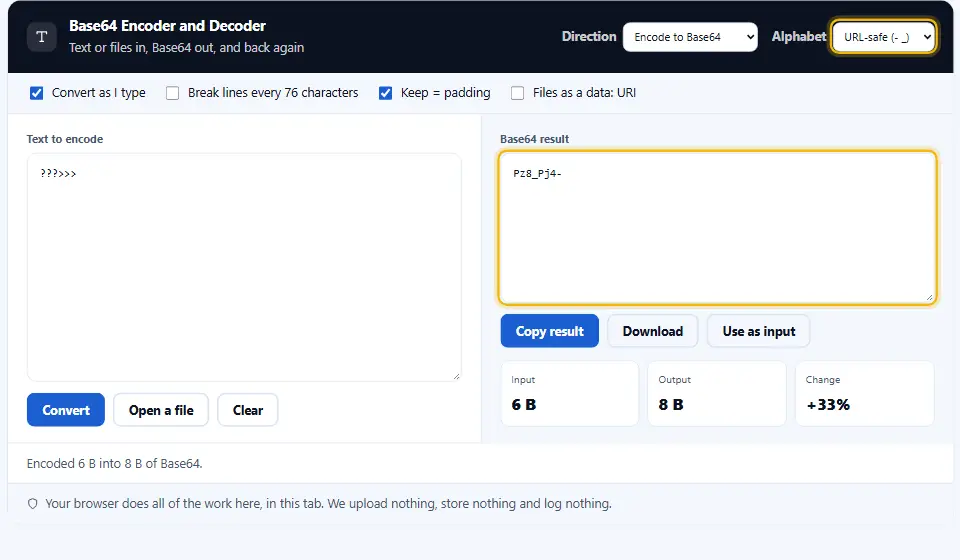Open the Alphabet URL-safe dropdown
Image resolution: width=960 pixels, height=560 pixels.
pos(884,37)
